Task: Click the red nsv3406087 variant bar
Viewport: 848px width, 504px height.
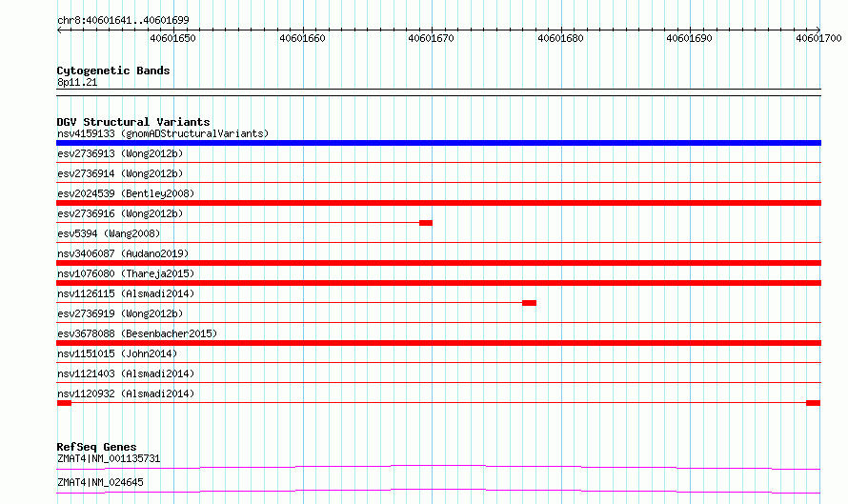Action: coord(438,263)
